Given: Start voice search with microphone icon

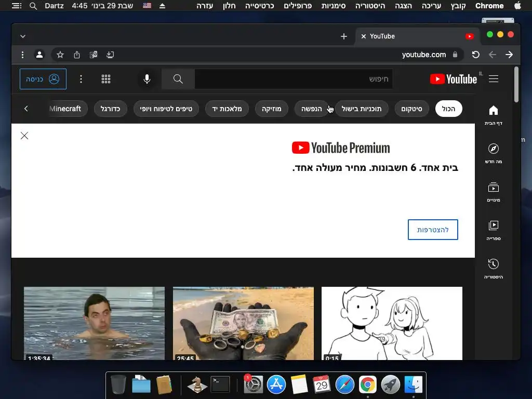Looking at the screenshot, I should 147,79.
